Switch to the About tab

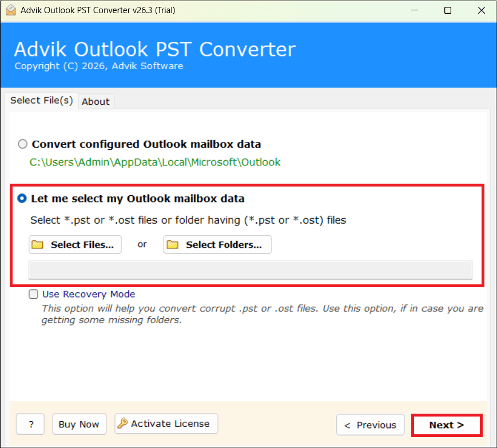(96, 101)
